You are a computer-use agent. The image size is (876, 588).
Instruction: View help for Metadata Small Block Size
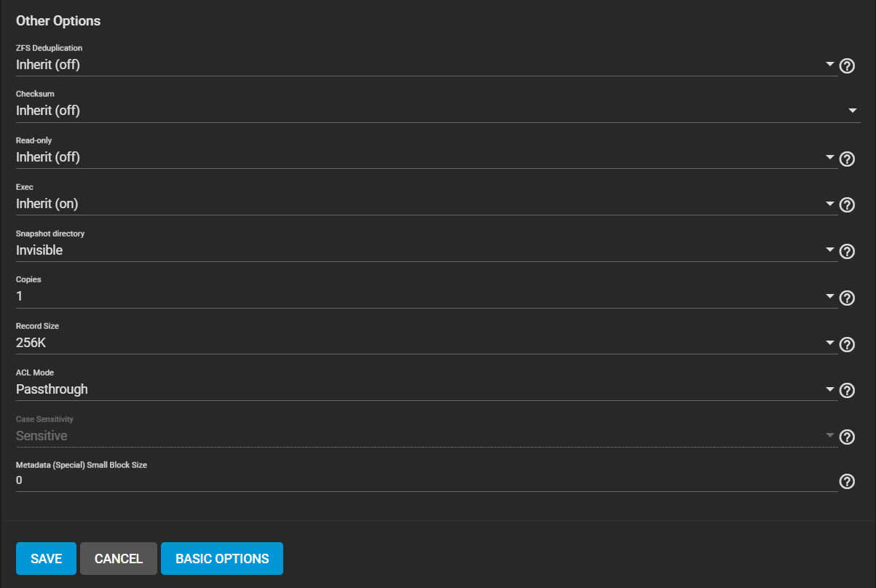coord(847,482)
